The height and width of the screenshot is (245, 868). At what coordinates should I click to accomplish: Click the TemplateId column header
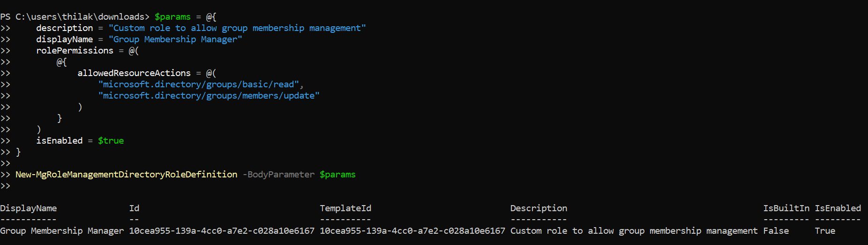point(345,208)
